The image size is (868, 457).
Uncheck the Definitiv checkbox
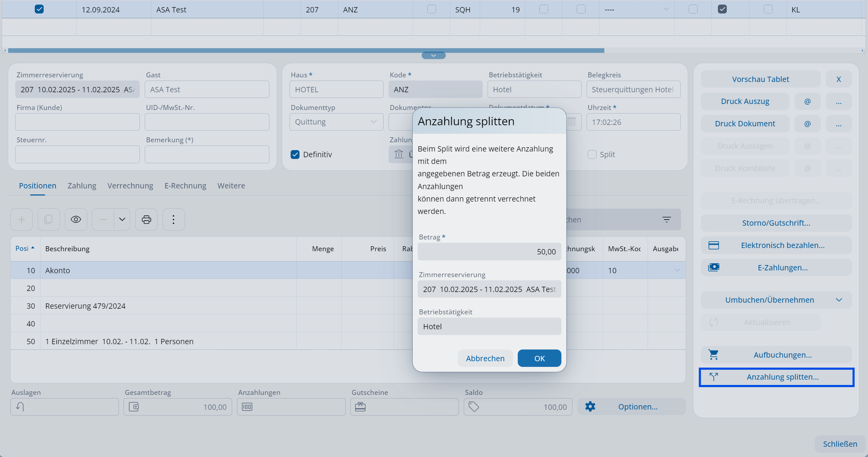point(295,154)
